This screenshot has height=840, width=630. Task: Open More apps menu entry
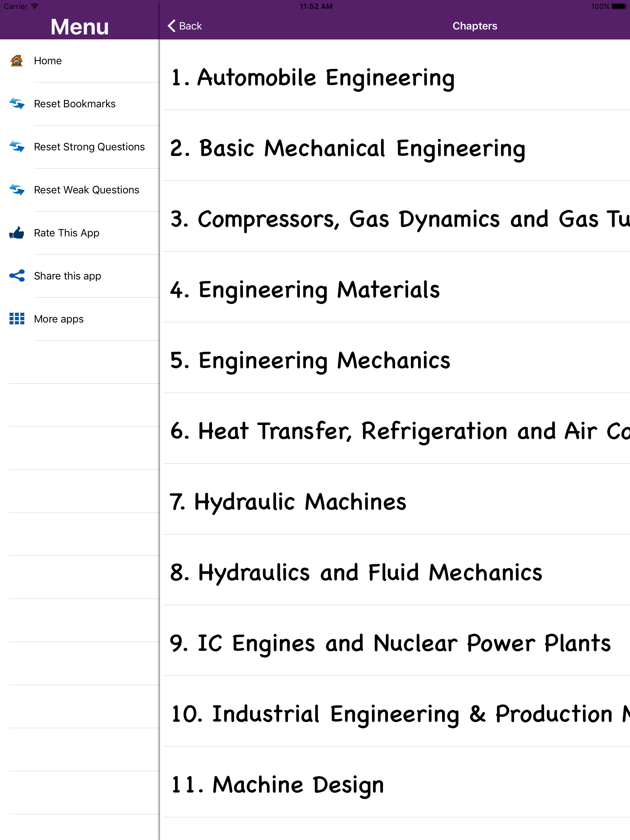[x=80, y=319]
